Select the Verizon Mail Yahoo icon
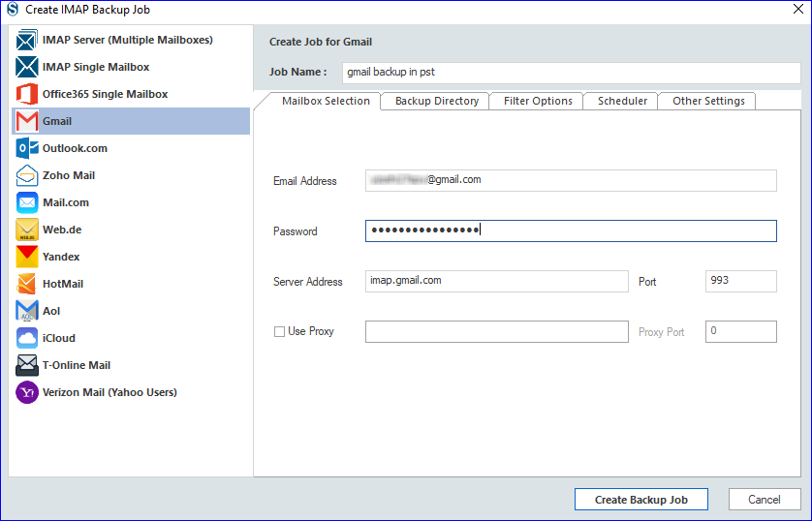The height and width of the screenshot is (521, 812). [26, 392]
